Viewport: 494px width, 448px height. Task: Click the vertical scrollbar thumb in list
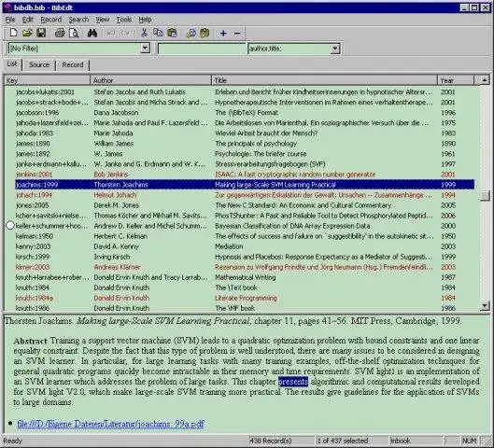pos(485,196)
